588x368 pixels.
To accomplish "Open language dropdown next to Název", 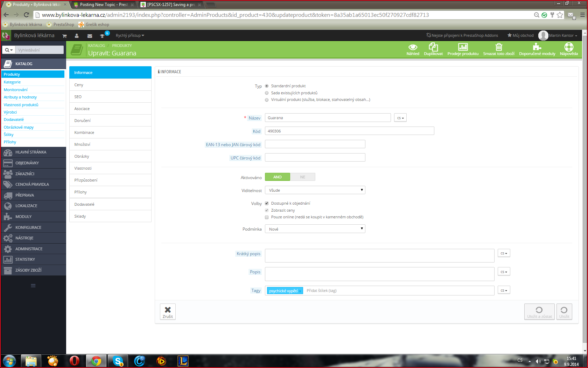I will (400, 118).
